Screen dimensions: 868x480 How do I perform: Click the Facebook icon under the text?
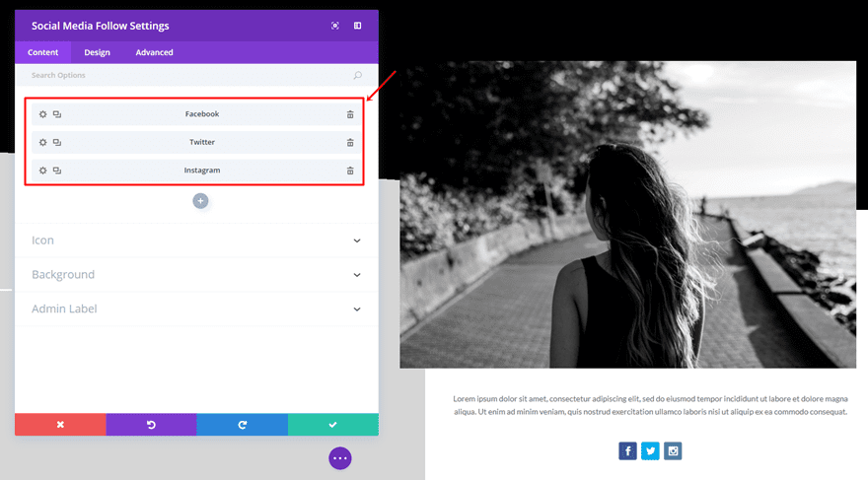tap(627, 450)
